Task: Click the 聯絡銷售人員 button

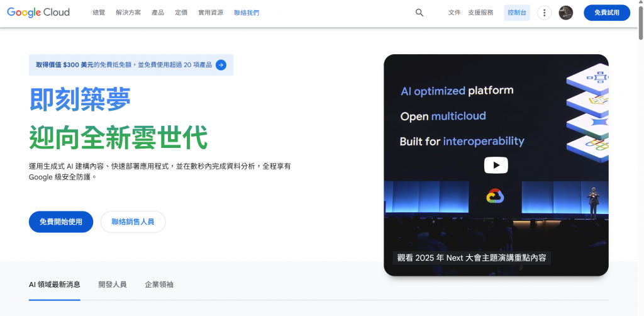Action: (x=133, y=222)
